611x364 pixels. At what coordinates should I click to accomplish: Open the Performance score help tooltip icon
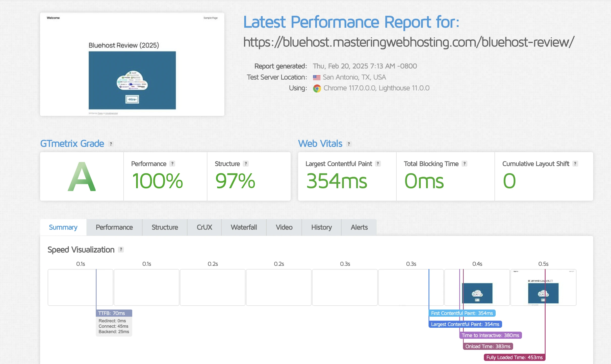[x=172, y=164]
